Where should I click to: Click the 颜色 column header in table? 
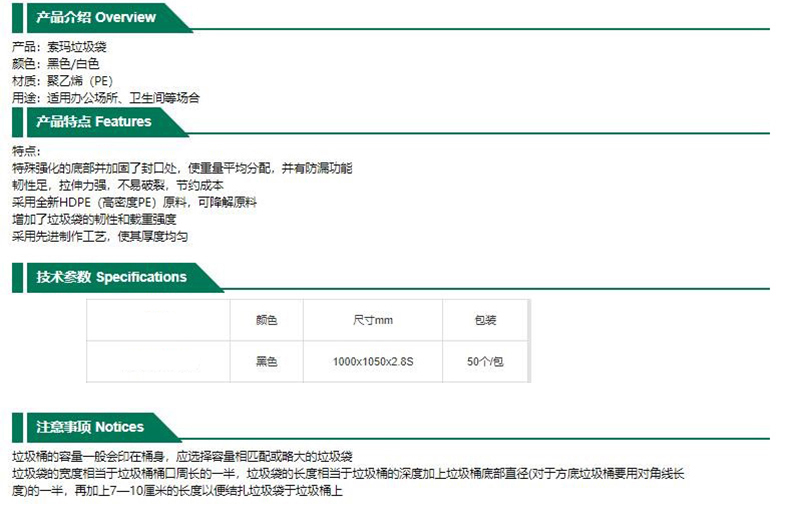point(266,320)
